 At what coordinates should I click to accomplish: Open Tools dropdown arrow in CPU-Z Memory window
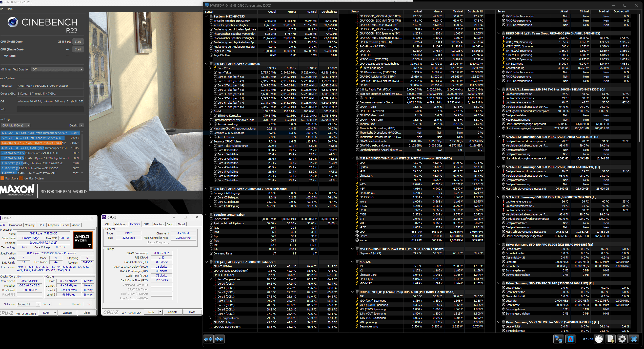tap(160, 312)
